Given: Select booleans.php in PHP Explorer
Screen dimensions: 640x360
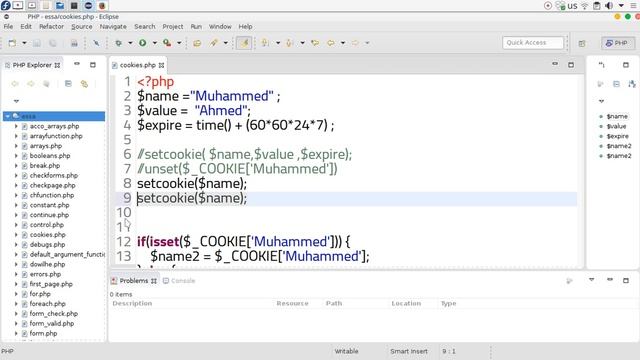Looking at the screenshot, I should (x=50, y=156).
